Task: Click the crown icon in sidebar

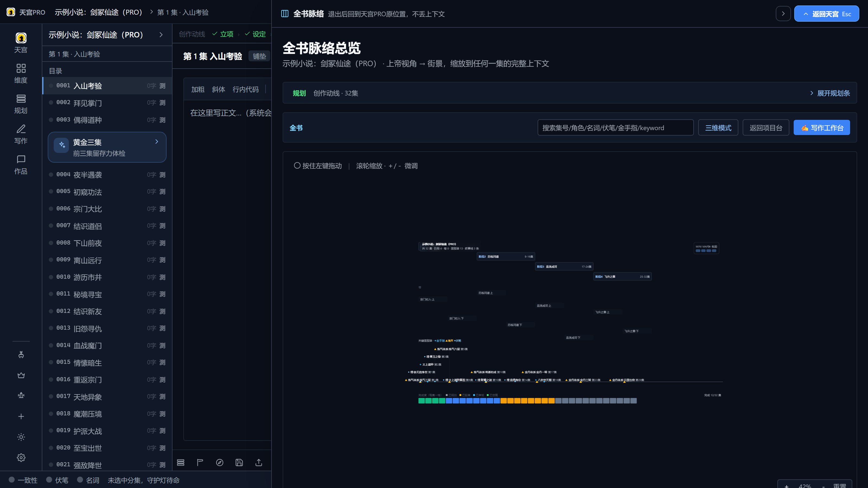Action: click(21, 375)
